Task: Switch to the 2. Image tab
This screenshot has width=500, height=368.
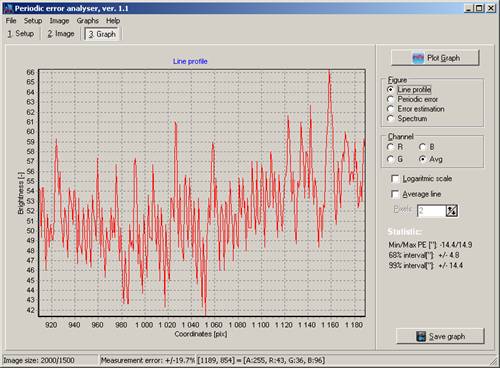Action: coord(61,34)
